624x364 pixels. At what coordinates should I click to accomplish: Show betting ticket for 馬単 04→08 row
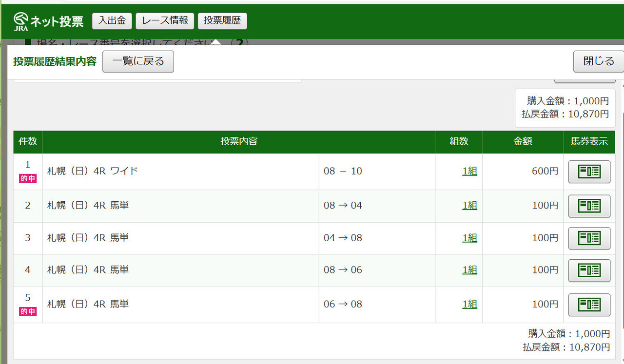pyautogui.click(x=589, y=238)
